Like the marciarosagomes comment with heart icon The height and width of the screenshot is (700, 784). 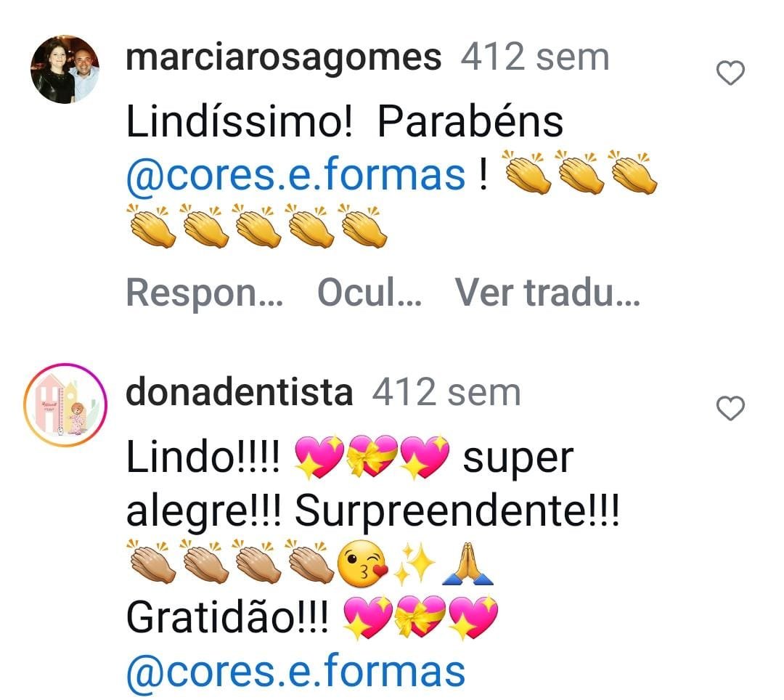pyautogui.click(x=730, y=73)
